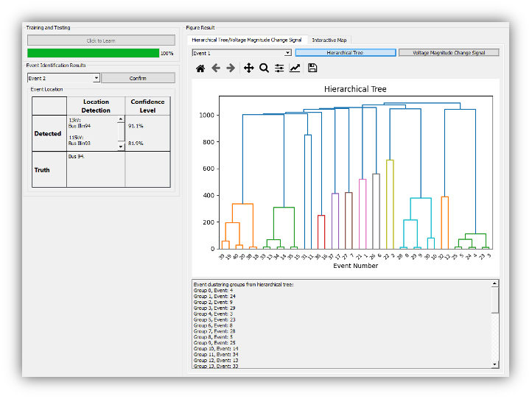
Task: Click down arrow of clustering groups scrollbar
Action: pyautogui.click(x=495, y=364)
